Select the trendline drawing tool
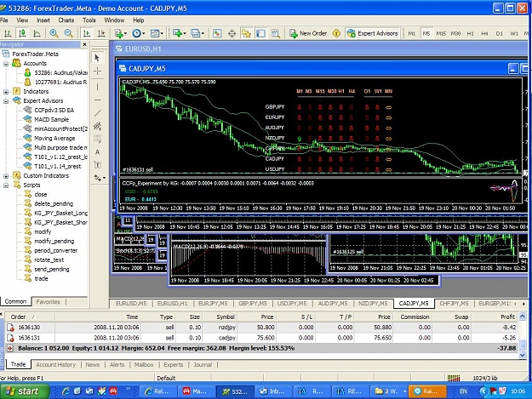The height and width of the screenshot is (399, 532). 97,113
